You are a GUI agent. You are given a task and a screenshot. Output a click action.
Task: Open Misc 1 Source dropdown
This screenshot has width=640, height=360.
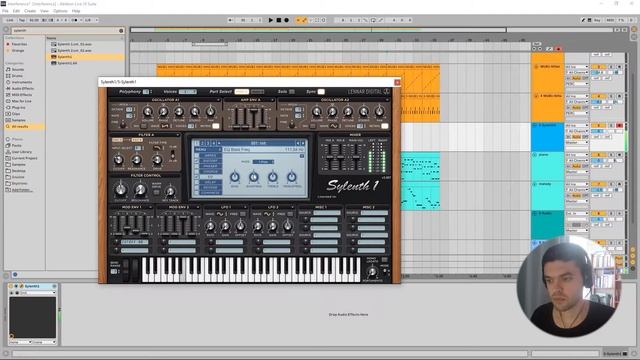[327, 213]
